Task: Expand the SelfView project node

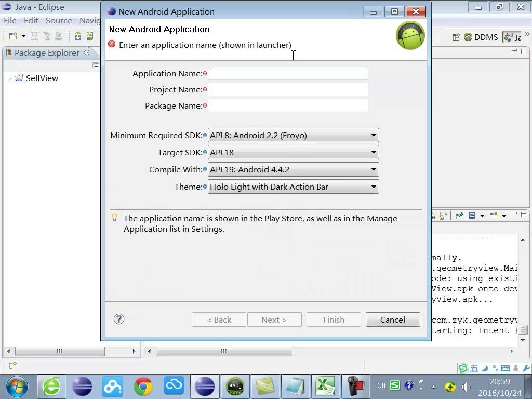Action: tap(10, 78)
